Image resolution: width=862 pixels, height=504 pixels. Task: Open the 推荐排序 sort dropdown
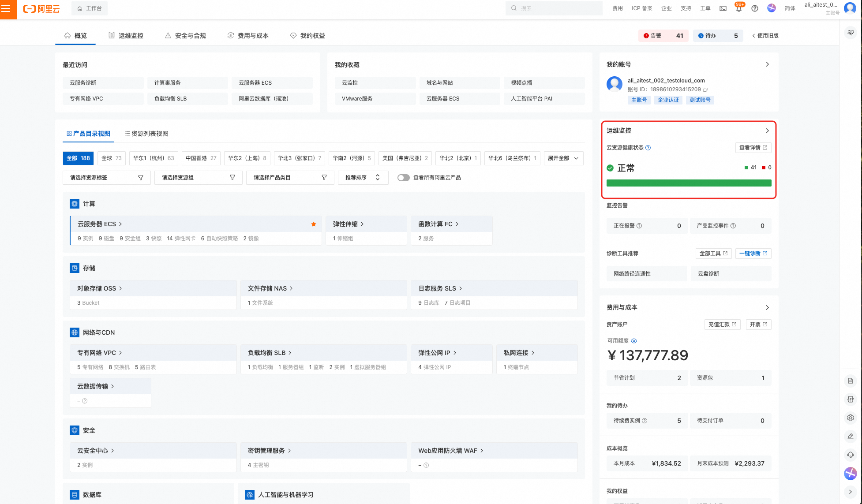(363, 178)
